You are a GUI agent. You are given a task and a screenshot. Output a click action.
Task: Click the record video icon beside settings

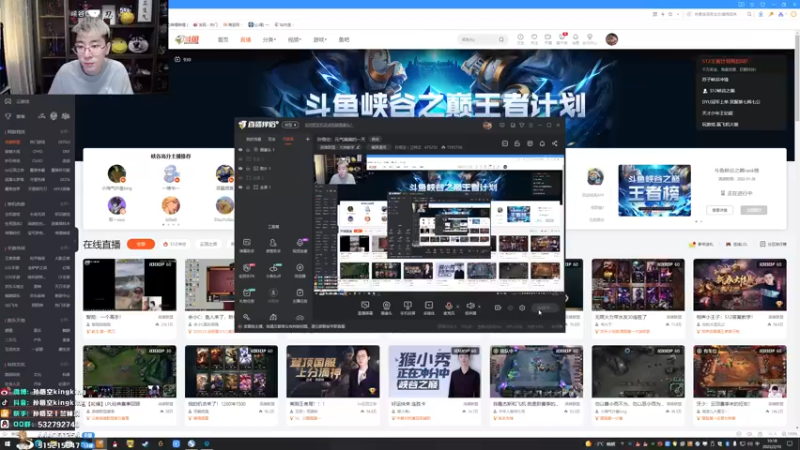click(497, 308)
